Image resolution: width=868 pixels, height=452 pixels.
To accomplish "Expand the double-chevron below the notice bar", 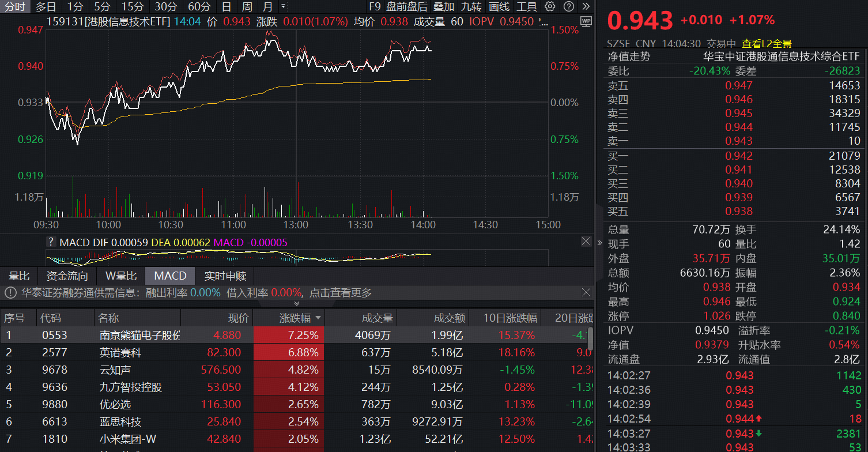I will [x=297, y=303].
